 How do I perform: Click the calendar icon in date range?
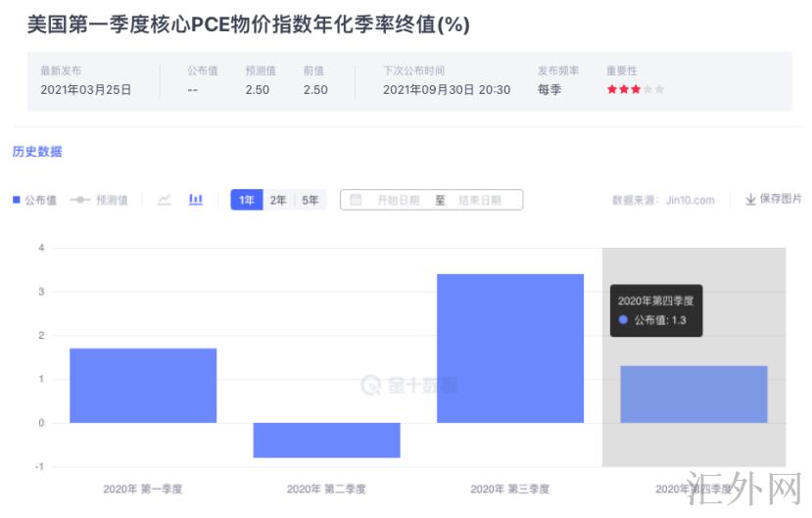356,200
